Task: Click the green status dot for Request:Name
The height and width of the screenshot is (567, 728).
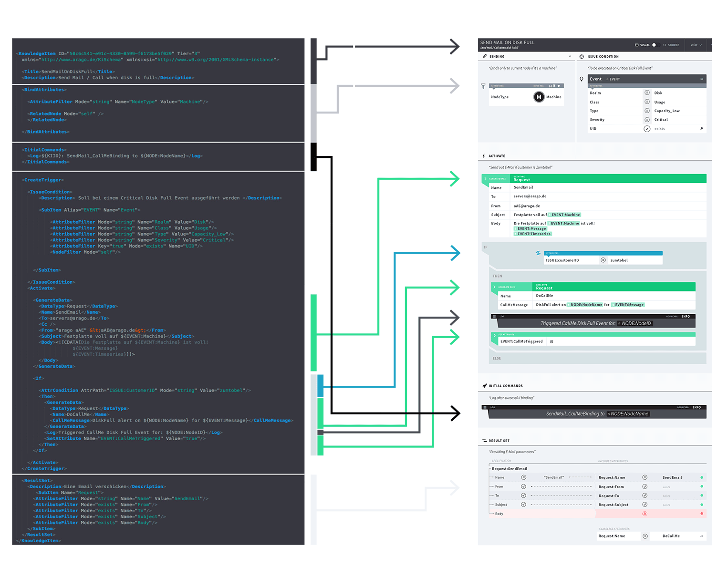Action: tap(701, 477)
